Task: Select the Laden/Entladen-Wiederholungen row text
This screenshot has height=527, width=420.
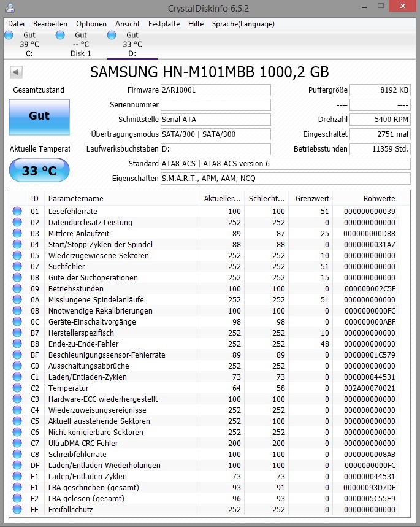Action: pyautogui.click(x=104, y=466)
